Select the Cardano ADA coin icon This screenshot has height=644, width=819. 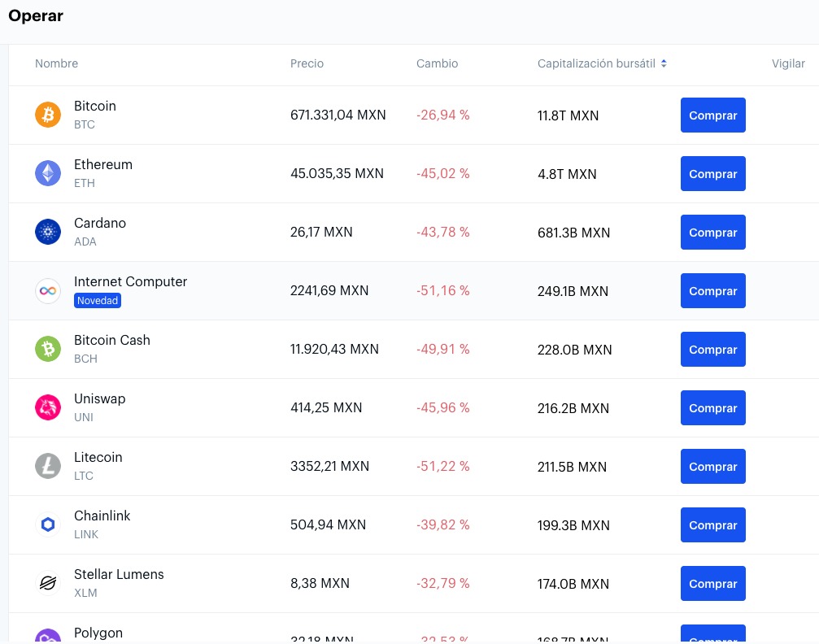click(48, 232)
